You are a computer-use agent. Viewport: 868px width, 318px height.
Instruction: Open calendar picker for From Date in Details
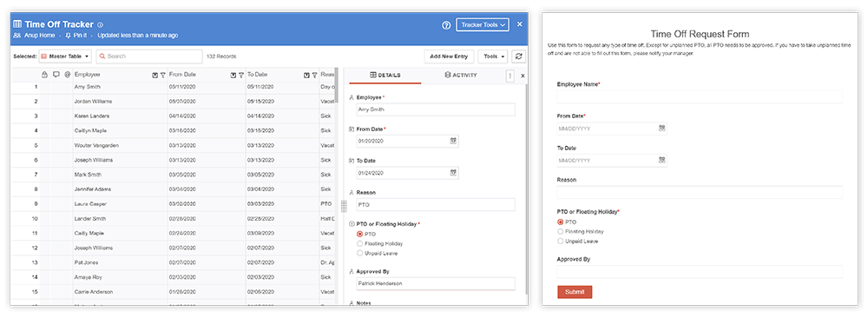(453, 141)
